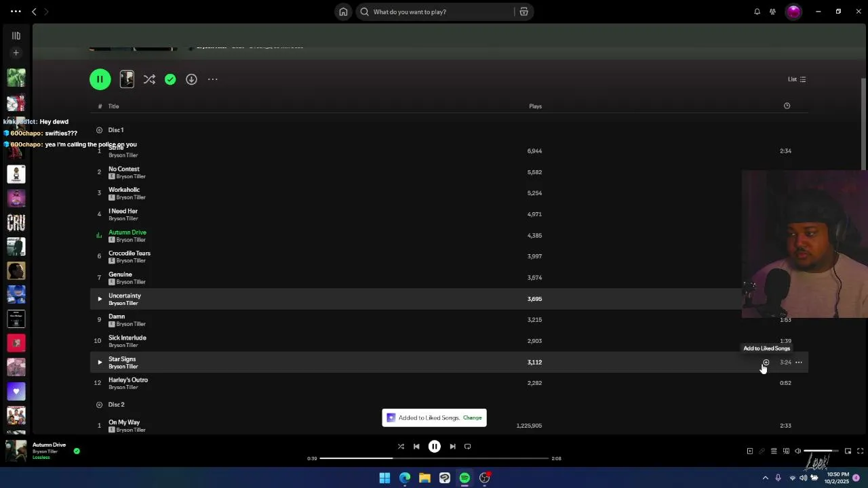Select the Harley's Outro track

coord(449,383)
